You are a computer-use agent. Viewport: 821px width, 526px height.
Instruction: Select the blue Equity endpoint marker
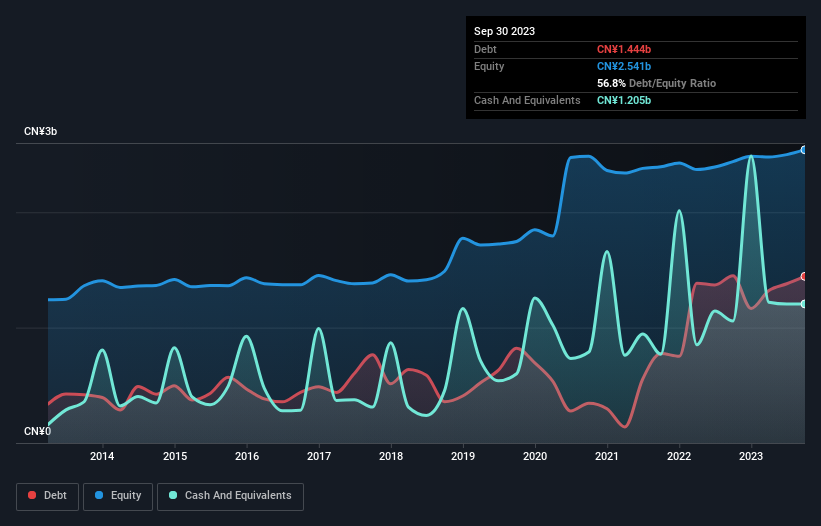pos(804,150)
